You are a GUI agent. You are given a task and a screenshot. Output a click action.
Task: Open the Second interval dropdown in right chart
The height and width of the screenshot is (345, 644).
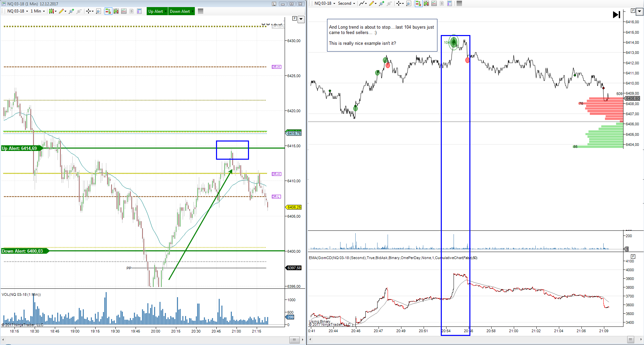(x=347, y=3)
